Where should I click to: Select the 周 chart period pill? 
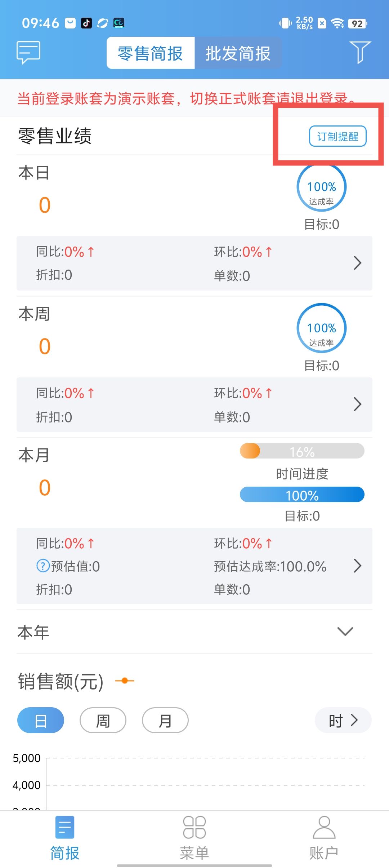103,720
